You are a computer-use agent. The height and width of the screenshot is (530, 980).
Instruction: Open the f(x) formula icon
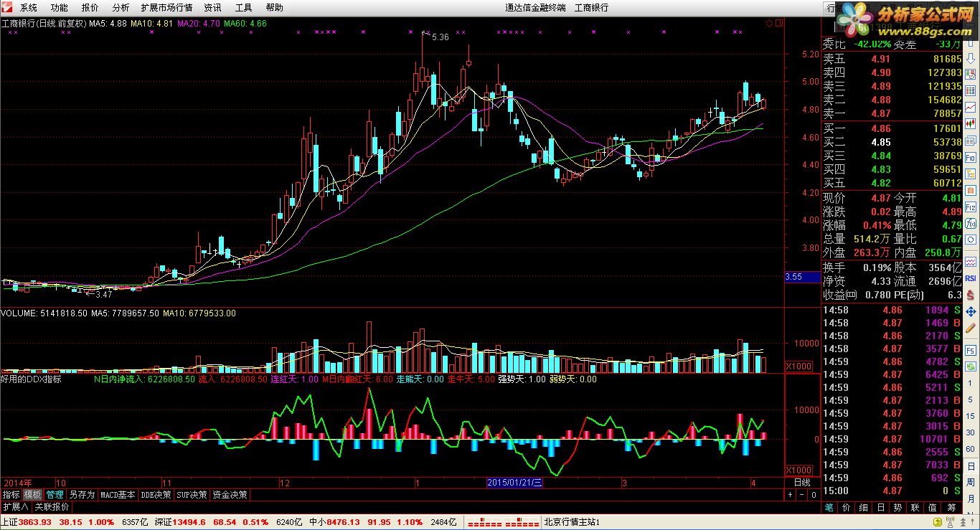click(971, 223)
